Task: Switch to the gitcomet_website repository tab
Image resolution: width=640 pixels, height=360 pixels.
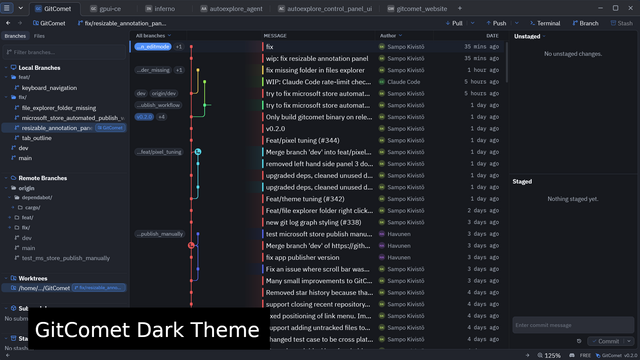Action: pyautogui.click(x=417, y=9)
